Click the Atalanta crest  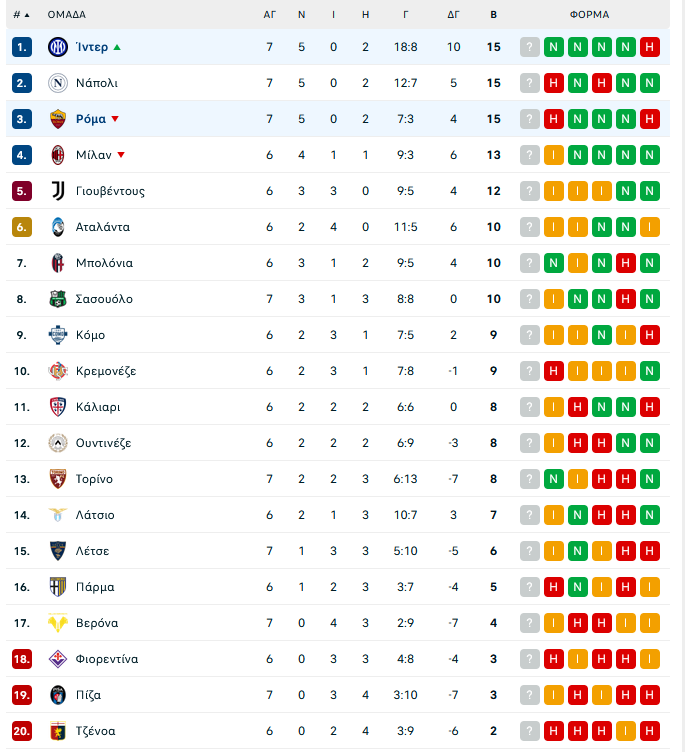tap(57, 227)
